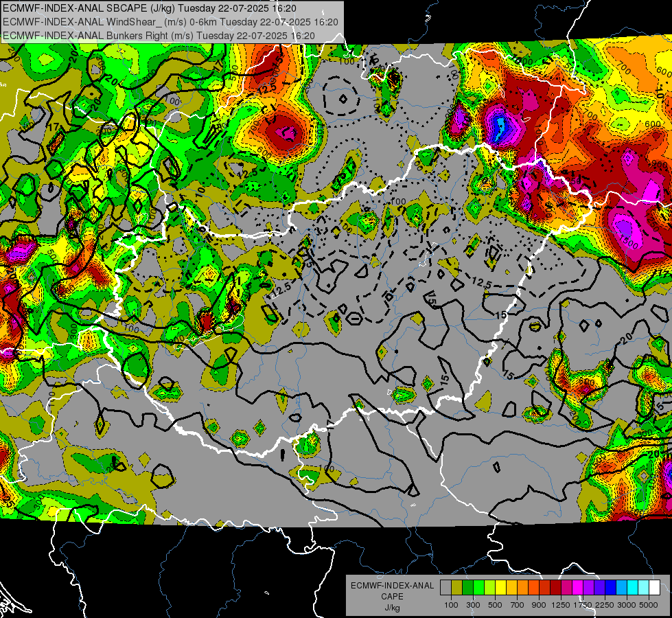The height and width of the screenshot is (618, 672).
Task: Click the CAPE label in the legend
Action: (392, 596)
